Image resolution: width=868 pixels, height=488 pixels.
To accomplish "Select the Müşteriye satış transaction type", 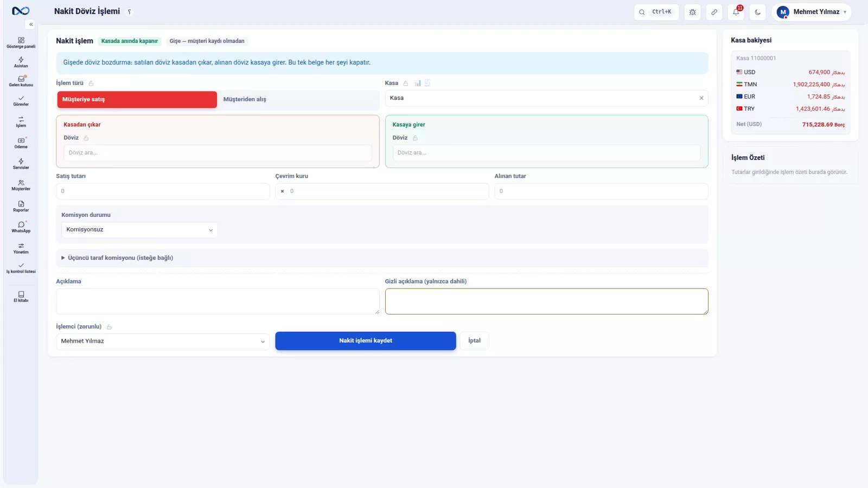I will point(137,100).
